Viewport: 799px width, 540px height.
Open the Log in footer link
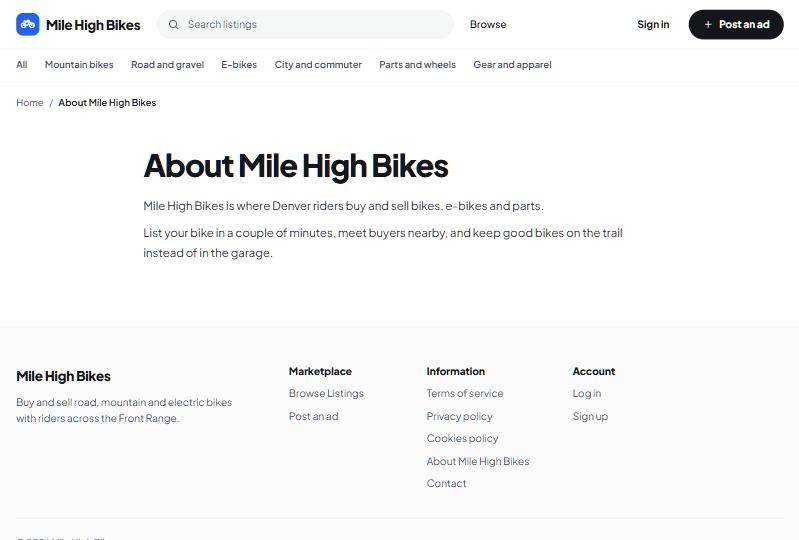pos(587,393)
